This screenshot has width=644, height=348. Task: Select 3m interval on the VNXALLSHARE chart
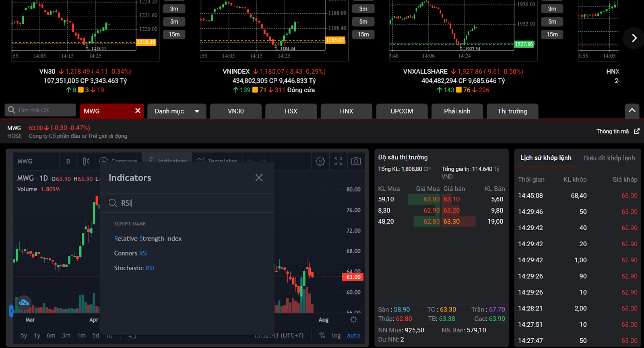coord(552,9)
